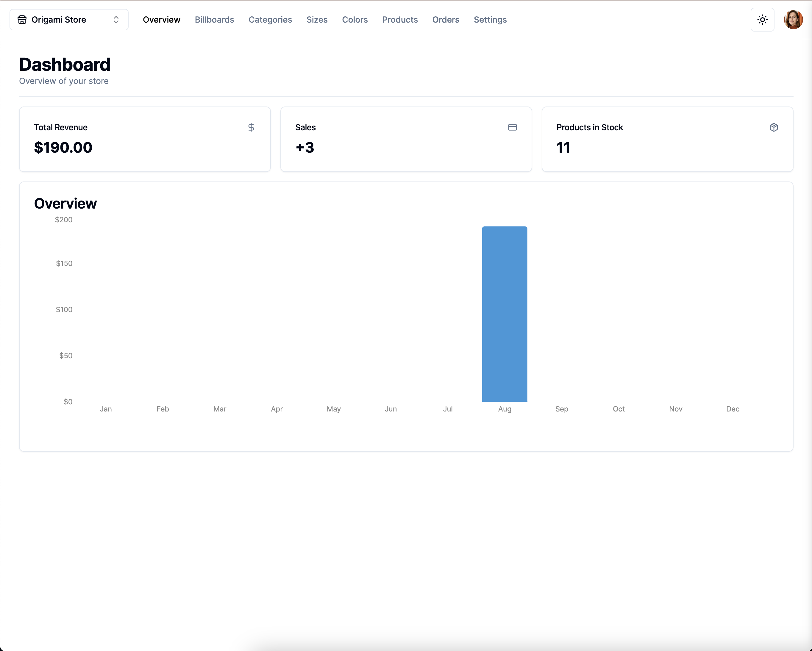
Task: Go to the Overview tab
Action: [x=162, y=20]
